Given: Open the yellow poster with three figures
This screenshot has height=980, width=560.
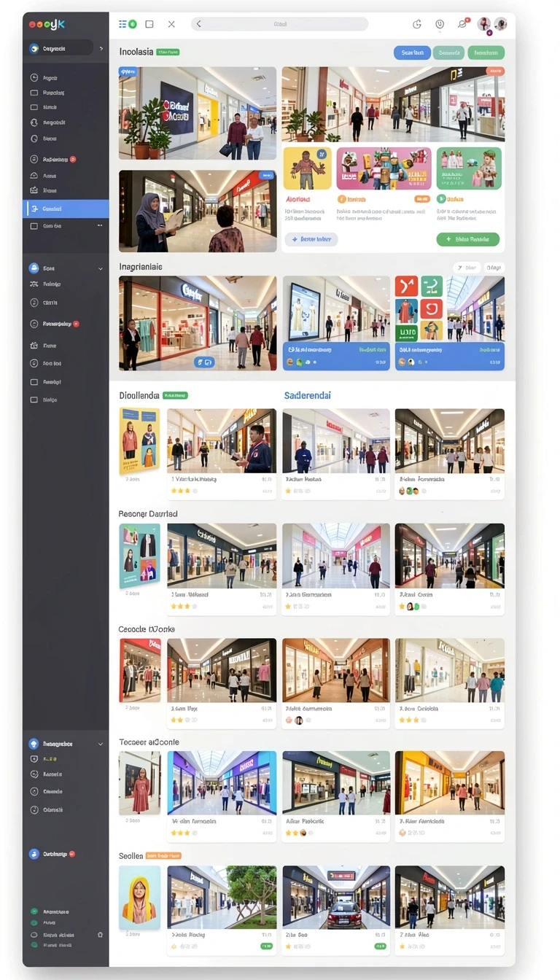Looking at the screenshot, I should click(x=139, y=440).
